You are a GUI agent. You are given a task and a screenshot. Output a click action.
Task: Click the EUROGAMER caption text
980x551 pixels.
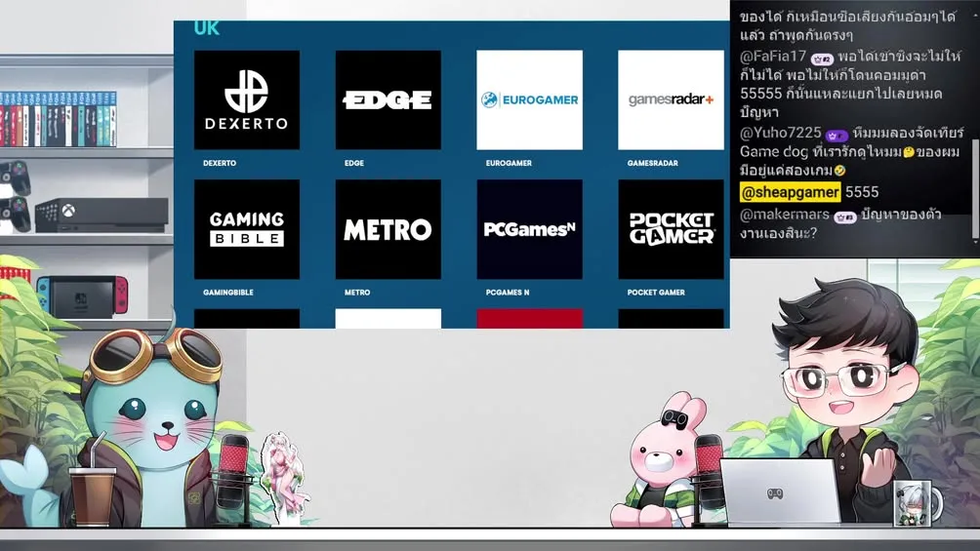point(509,163)
